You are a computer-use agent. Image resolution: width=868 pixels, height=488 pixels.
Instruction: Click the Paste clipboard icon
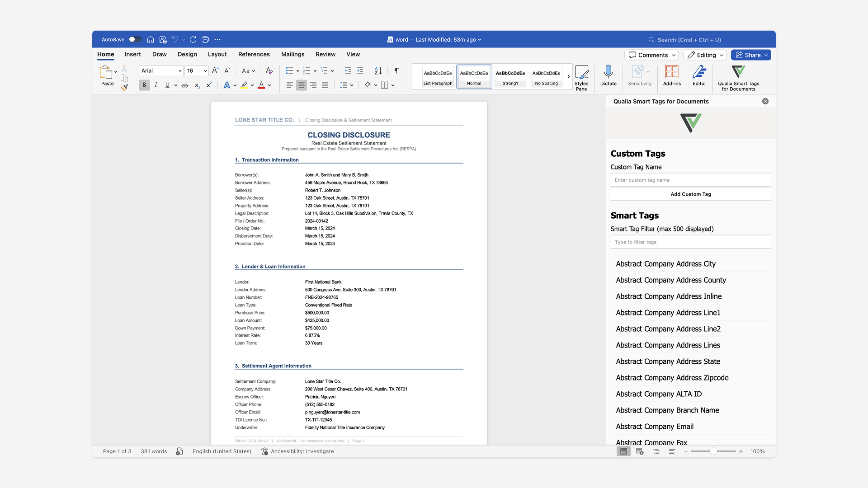106,72
